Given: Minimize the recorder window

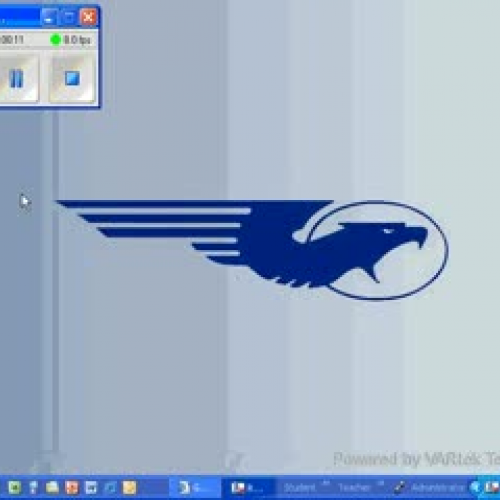Looking at the screenshot, I should point(49,17).
